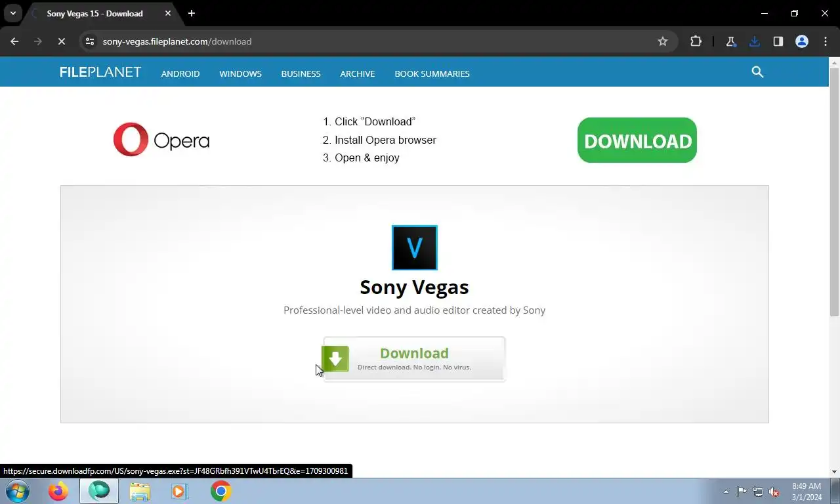This screenshot has width=840, height=504.
Task: Click scrollbar down arrow
Action: 834,472
